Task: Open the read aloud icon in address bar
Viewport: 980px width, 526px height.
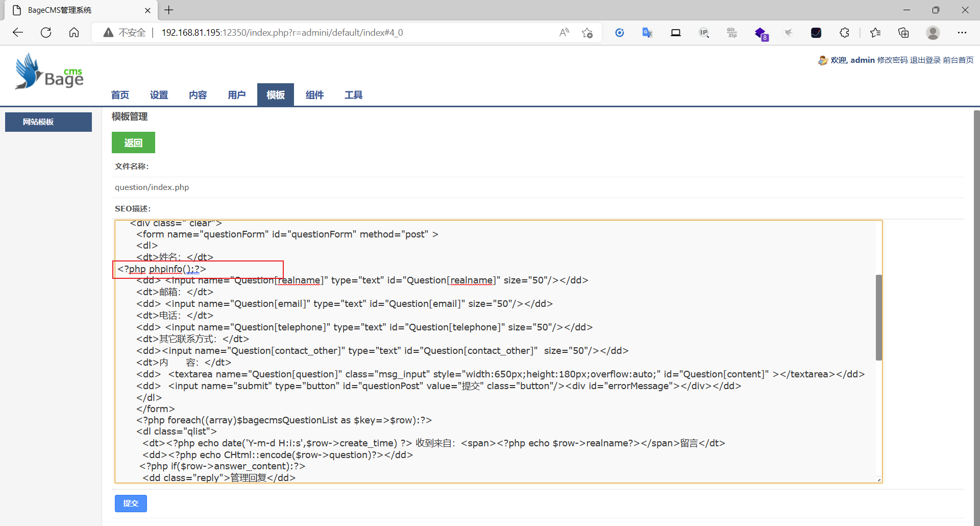Action: [x=564, y=33]
